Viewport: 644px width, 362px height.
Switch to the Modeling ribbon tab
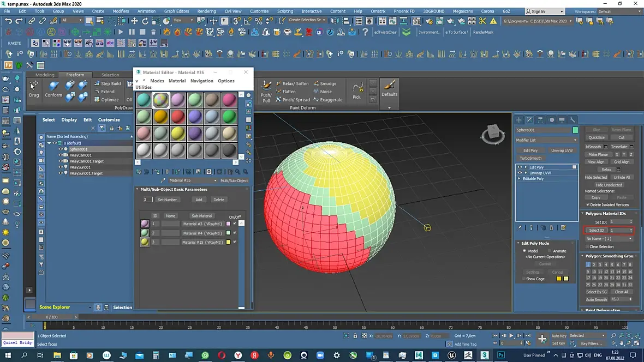45,75
